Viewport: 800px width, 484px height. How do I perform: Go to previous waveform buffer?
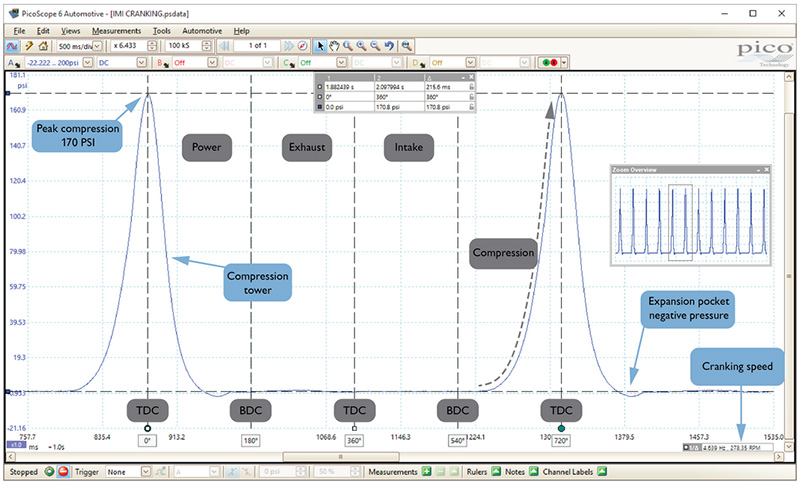pyautogui.click(x=224, y=46)
